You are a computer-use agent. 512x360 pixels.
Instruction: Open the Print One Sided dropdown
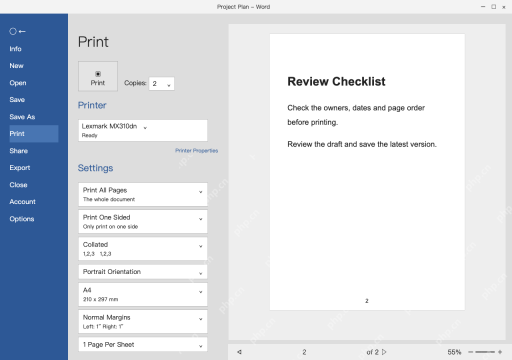(143, 221)
